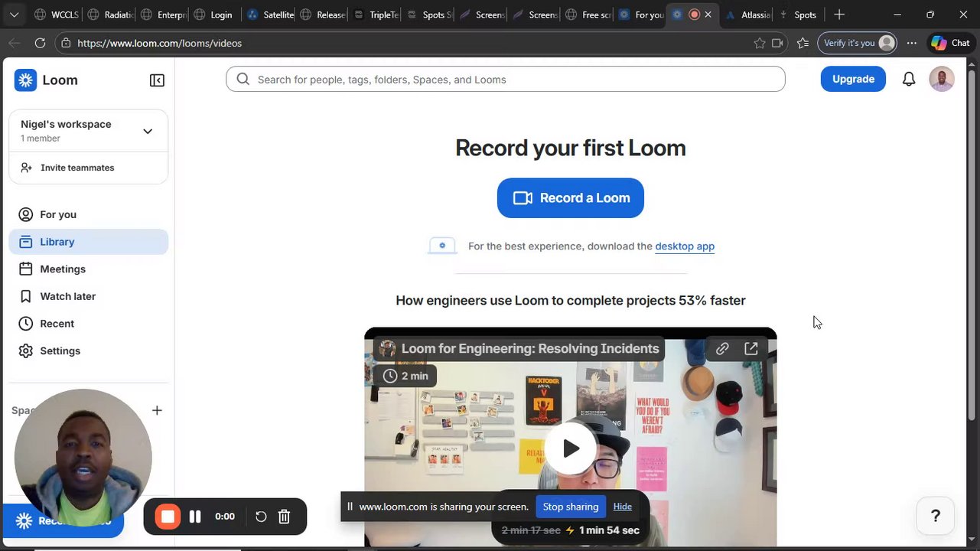Image resolution: width=980 pixels, height=551 pixels.
Task: Focus the Loom search field
Action: [x=506, y=80]
